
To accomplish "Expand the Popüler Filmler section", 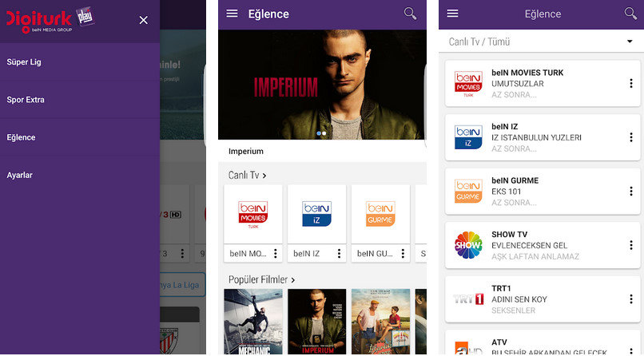I will [261, 279].
